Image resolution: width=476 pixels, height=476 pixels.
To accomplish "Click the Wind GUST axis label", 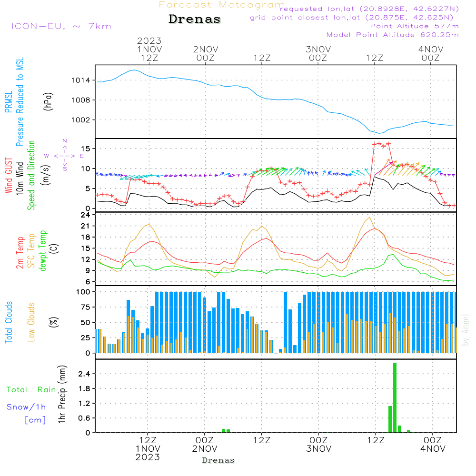I will point(9,175).
